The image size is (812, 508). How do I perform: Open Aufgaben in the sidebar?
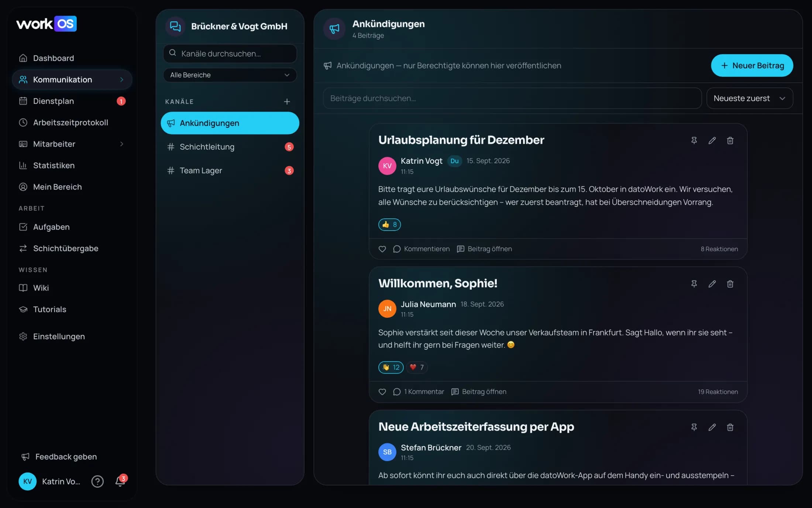point(72,227)
